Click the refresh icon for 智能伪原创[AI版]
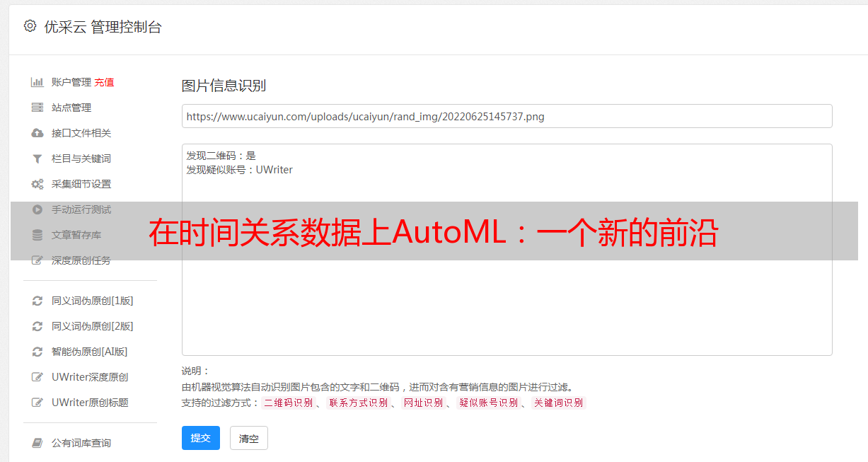The image size is (868, 462). coord(37,352)
